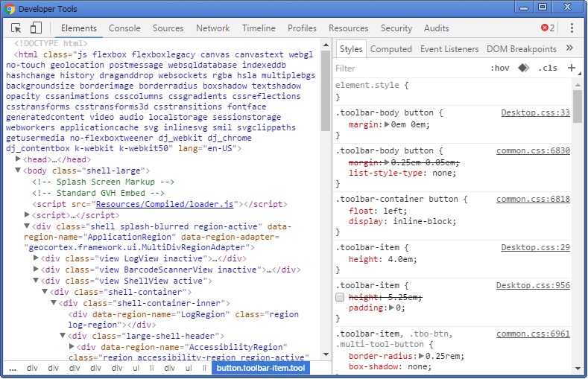Toggle the .cls class editor
The image size is (588, 379).
548,69
